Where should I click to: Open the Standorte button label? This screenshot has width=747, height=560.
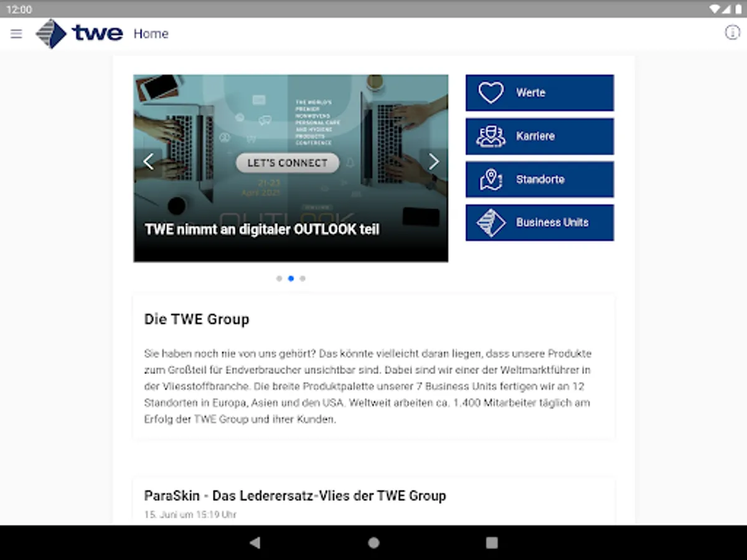point(540,179)
